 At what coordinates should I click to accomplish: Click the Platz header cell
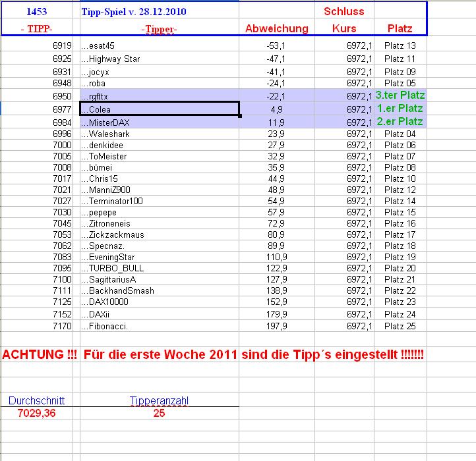pos(400,28)
